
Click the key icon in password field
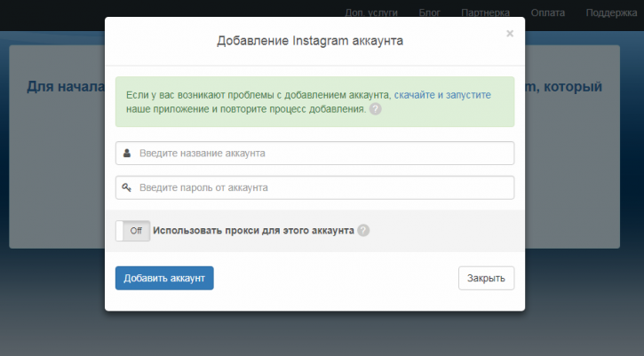(x=126, y=187)
